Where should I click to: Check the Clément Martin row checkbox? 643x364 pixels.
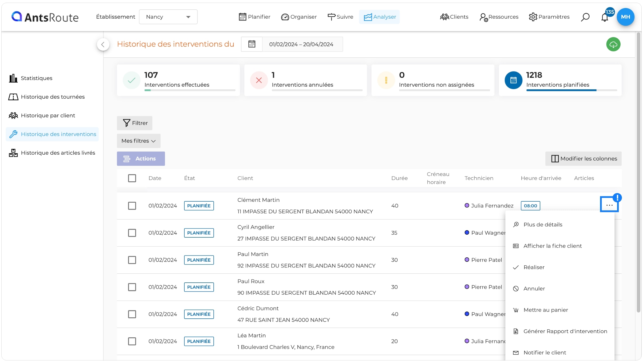tap(132, 206)
